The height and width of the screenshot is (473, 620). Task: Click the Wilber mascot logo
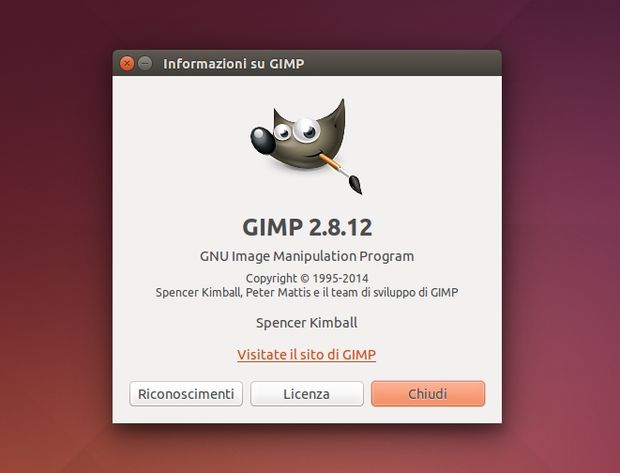coord(306,146)
